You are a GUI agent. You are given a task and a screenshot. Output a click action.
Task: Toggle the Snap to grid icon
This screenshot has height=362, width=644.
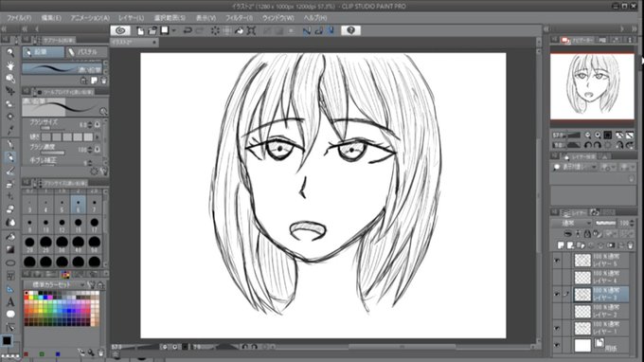(x=331, y=31)
